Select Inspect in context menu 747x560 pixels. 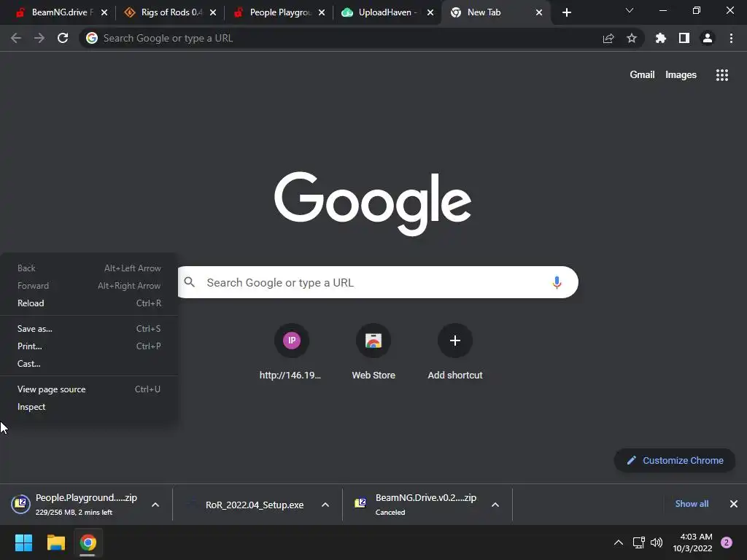tap(89, 407)
